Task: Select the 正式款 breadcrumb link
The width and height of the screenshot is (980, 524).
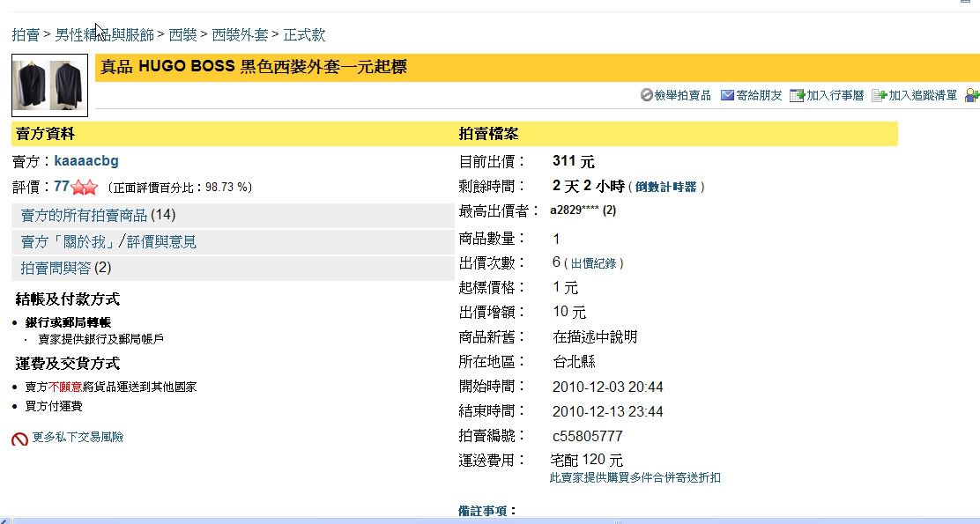Action: tap(304, 35)
